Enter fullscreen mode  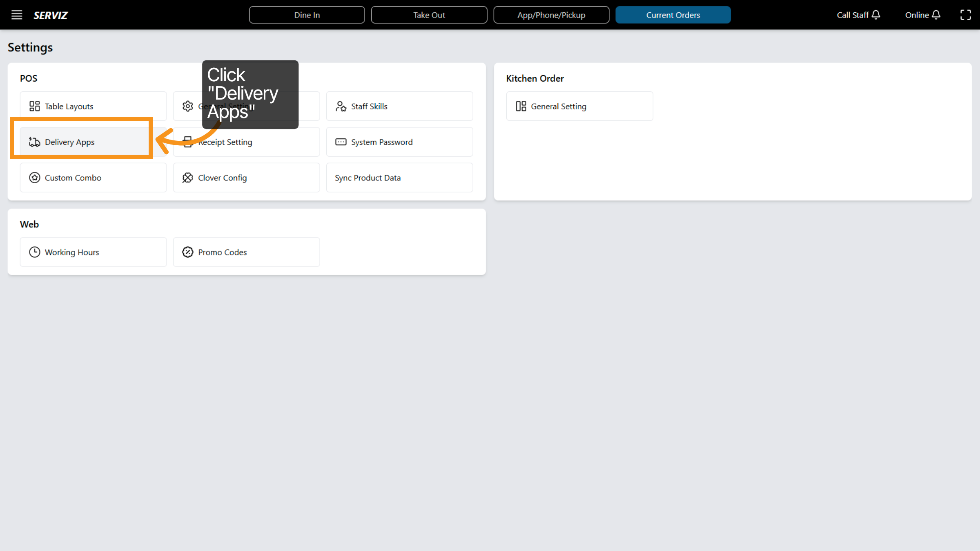click(966, 15)
